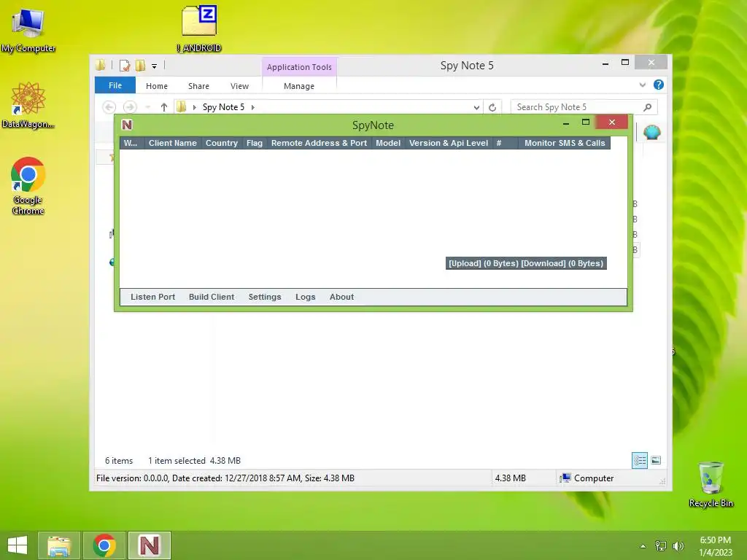
Task: Expand the address bar root chevron
Action: (194, 107)
